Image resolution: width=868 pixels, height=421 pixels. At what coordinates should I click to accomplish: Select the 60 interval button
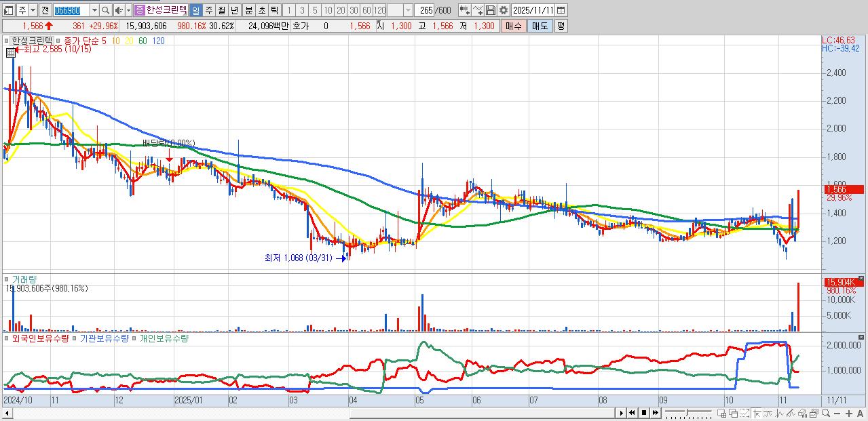tap(366, 10)
